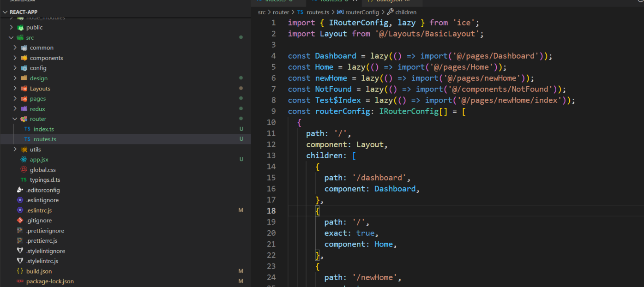Click the Layouts folder icon
Viewport: 644px width, 287px height.
pyautogui.click(x=24, y=89)
